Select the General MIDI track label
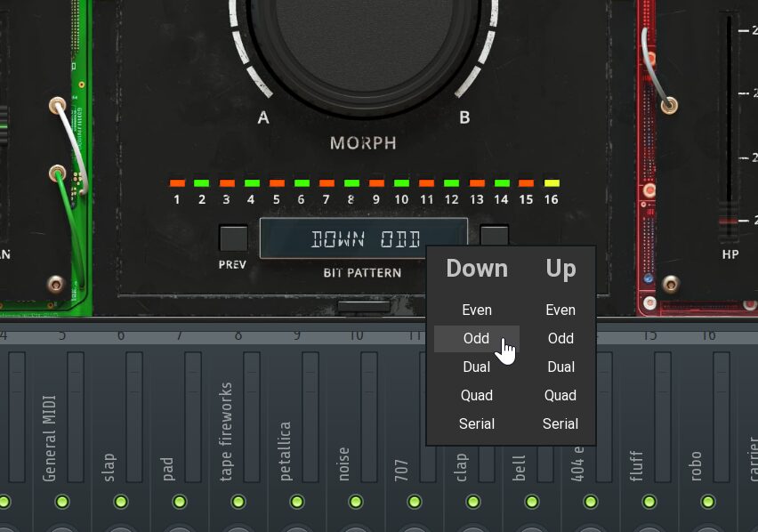Viewport: 758px width, 532px height. [49, 439]
